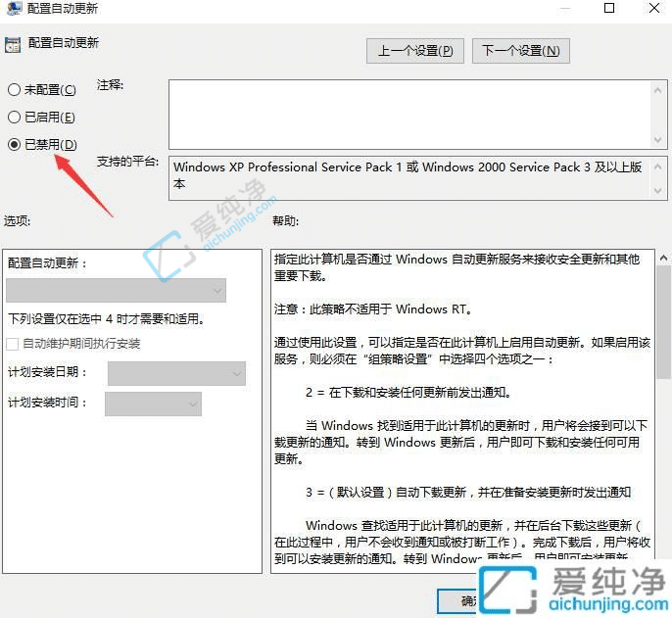Click help text line 注意：此策略不适用于 Windows RT
This screenshot has width=672, height=618.
coord(373,309)
